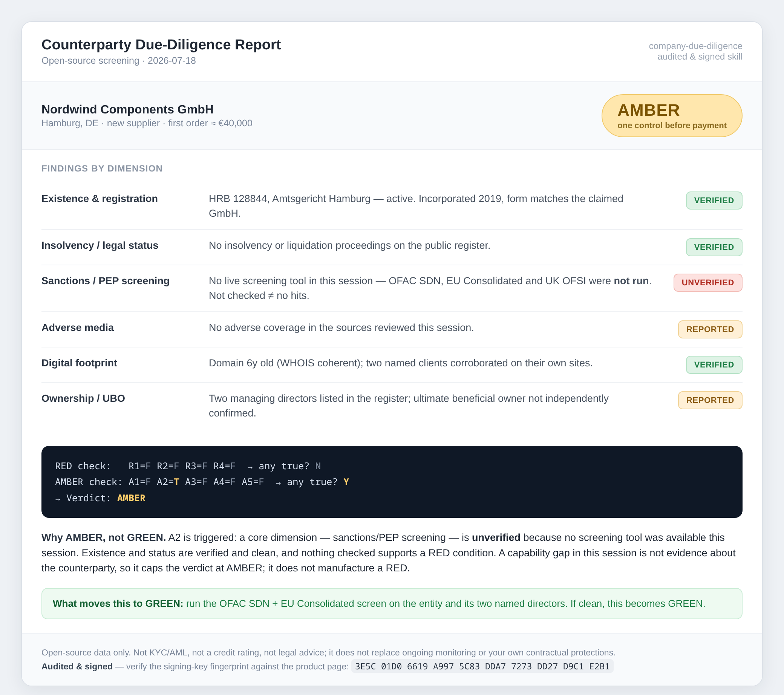Click the VERIFIED badge for Existence & registration
This screenshot has width=784, height=695.
pos(714,200)
